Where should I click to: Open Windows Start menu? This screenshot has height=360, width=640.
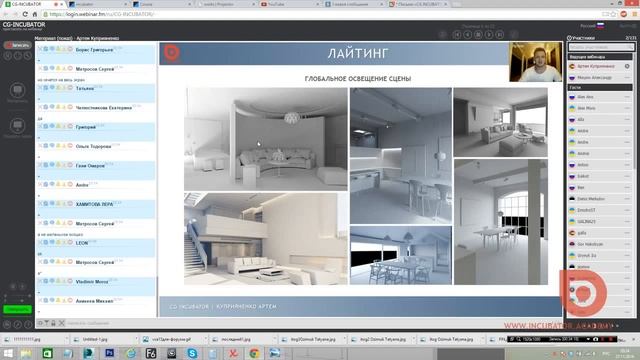[8, 353]
